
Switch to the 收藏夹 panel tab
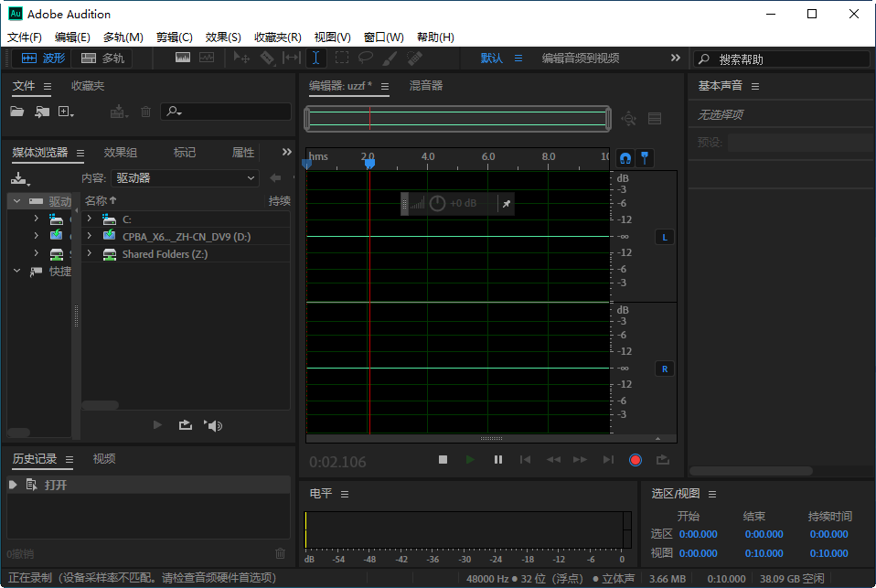click(88, 86)
